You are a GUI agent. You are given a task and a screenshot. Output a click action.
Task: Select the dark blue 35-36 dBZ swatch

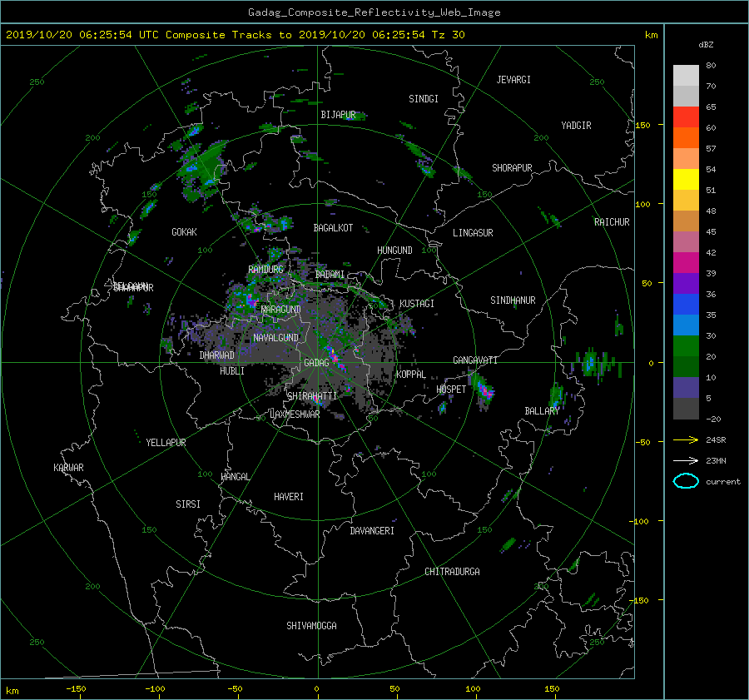point(686,304)
